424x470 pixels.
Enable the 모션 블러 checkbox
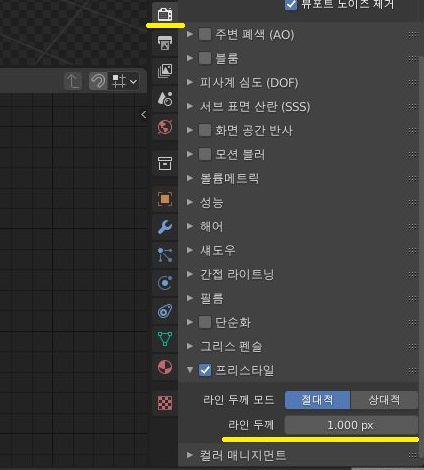coord(205,154)
